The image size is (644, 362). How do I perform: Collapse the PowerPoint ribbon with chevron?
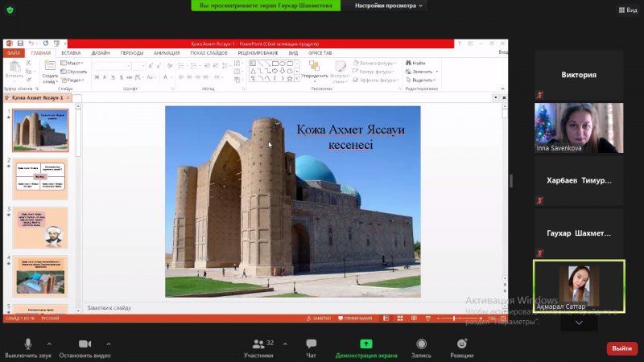tap(502, 88)
